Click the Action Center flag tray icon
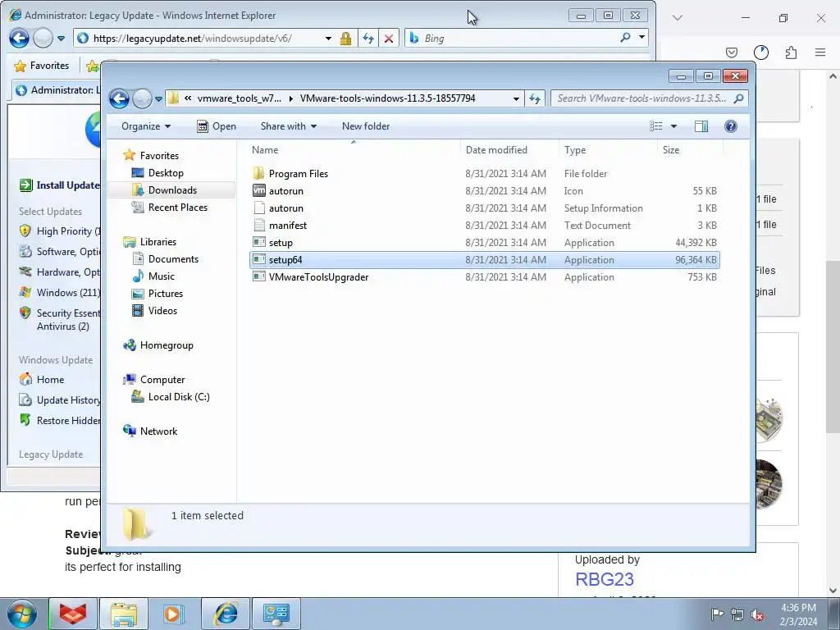Viewport: 840px width, 630px height. click(x=717, y=614)
